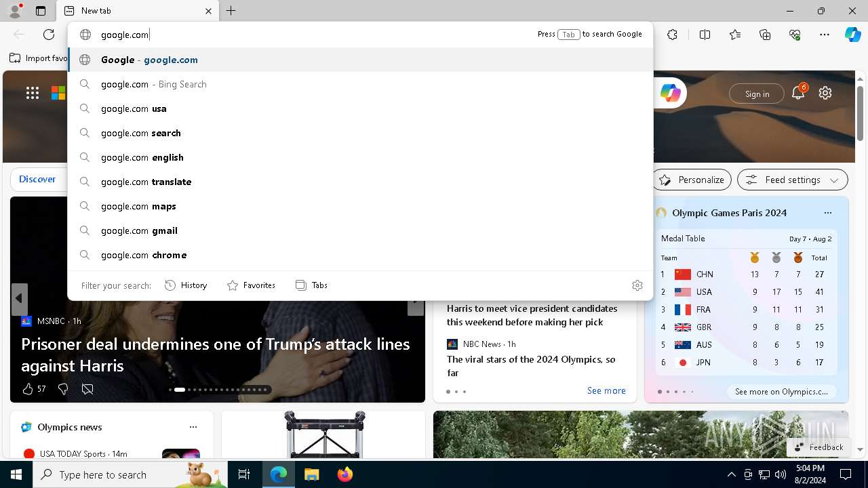868x488 pixels.
Task: Like the Prisoner deal story
Action: tap(28, 389)
